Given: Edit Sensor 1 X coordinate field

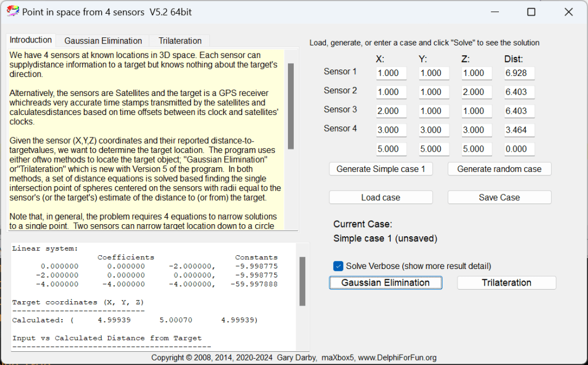Looking at the screenshot, I should [x=391, y=73].
